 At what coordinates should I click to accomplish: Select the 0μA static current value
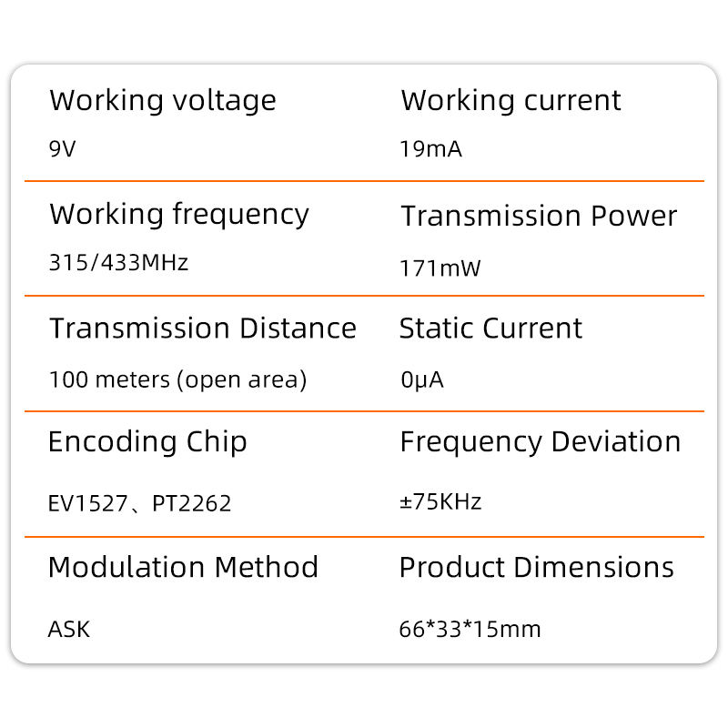point(421,379)
